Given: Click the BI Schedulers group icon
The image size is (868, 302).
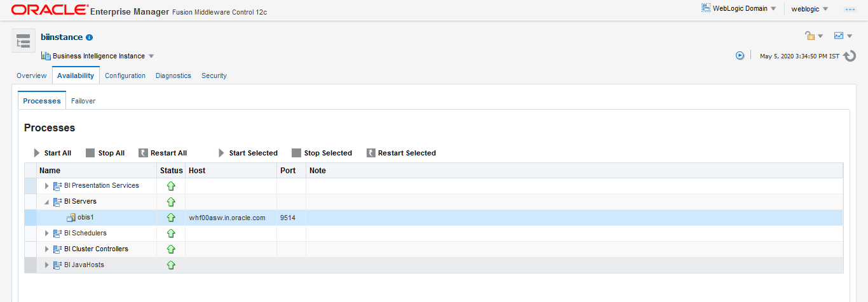Looking at the screenshot, I should (58, 233).
